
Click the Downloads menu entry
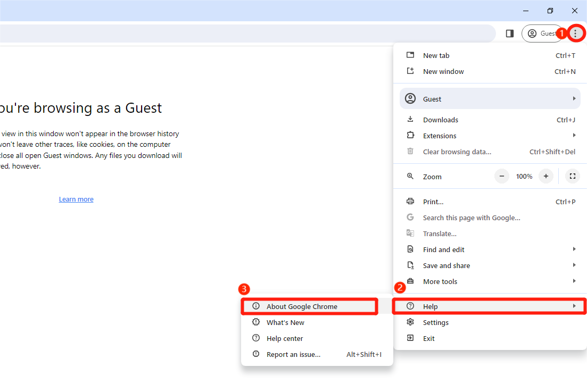coord(440,120)
